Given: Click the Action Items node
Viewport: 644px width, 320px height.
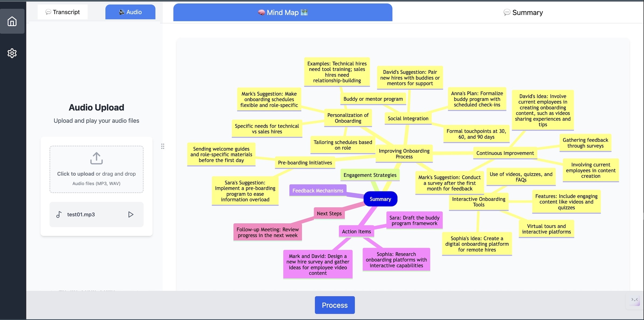Looking at the screenshot, I should tap(356, 231).
